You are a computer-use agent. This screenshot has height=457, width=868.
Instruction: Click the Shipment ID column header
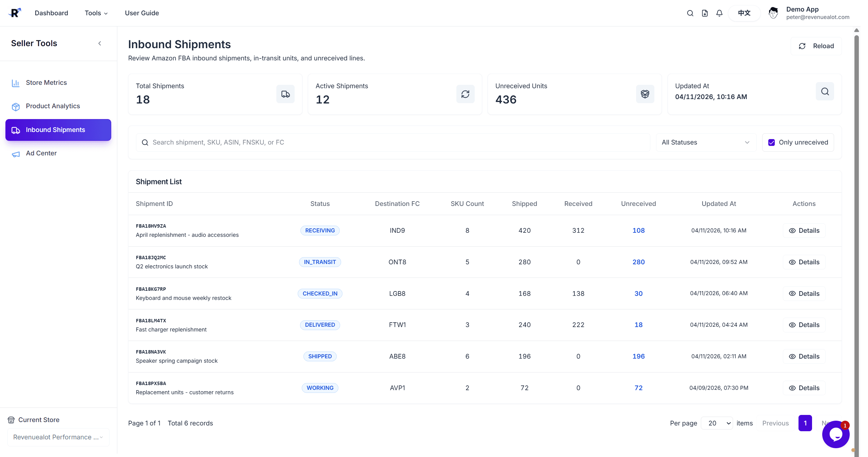(x=154, y=204)
